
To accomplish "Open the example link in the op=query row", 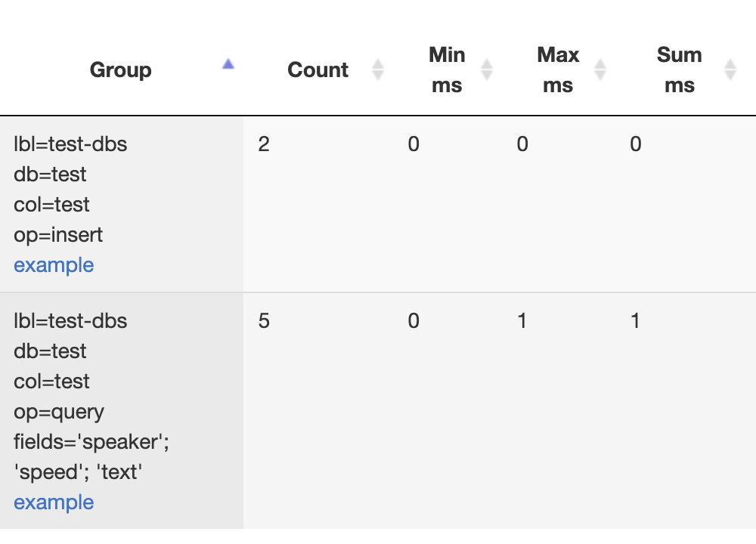I will 54,502.
